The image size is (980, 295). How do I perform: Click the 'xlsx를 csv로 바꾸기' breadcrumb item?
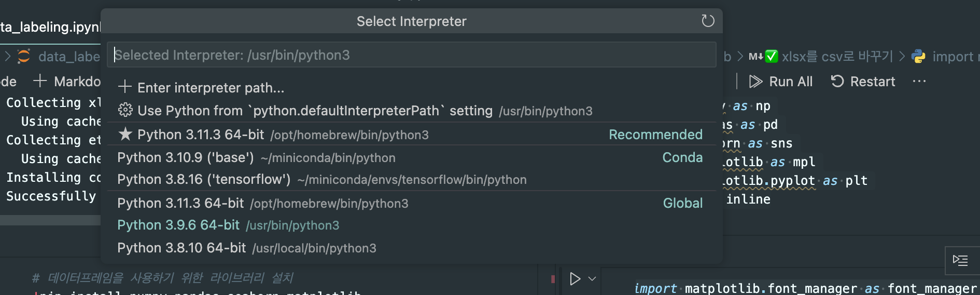point(837,57)
